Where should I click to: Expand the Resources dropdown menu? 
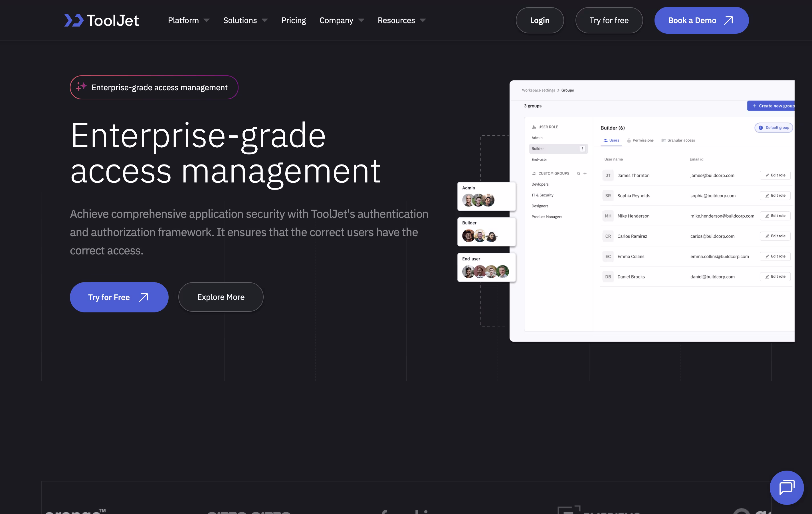(402, 20)
